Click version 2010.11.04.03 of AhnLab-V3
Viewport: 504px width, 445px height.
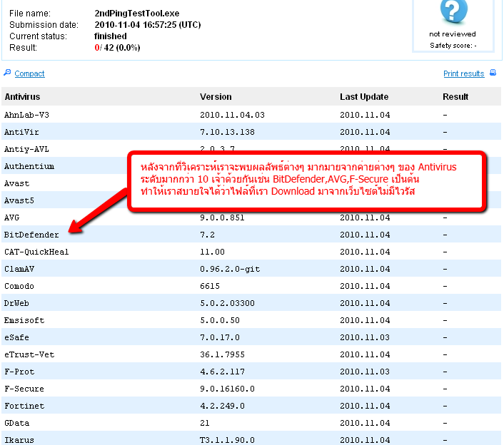(232, 115)
